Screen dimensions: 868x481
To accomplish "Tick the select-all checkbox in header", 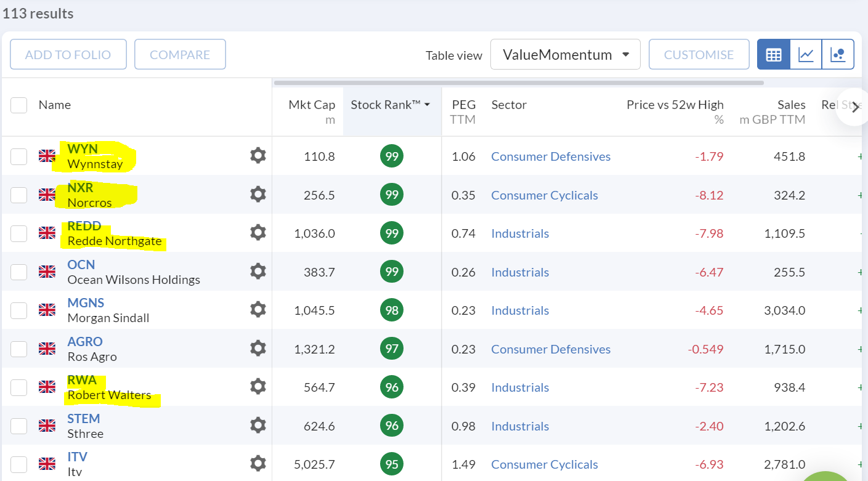I will 18,105.
